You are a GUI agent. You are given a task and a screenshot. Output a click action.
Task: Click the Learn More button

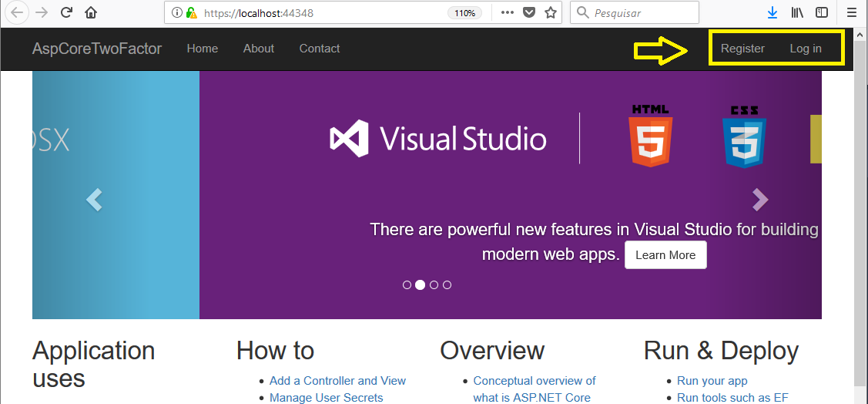[x=665, y=255]
